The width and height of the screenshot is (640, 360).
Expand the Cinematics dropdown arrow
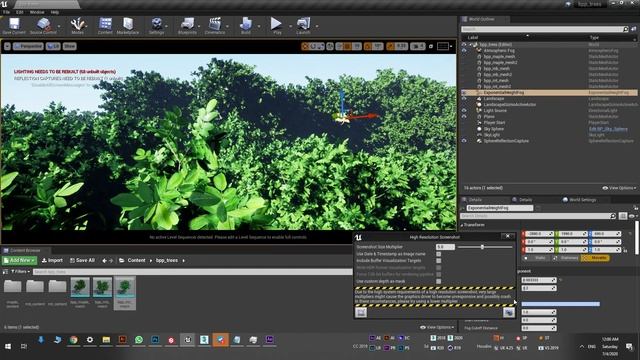tap(228, 26)
